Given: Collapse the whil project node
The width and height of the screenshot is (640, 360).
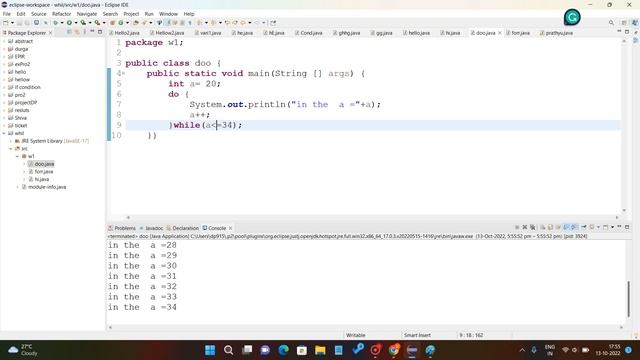Looking at the screenshot, I should click(4, 133).
